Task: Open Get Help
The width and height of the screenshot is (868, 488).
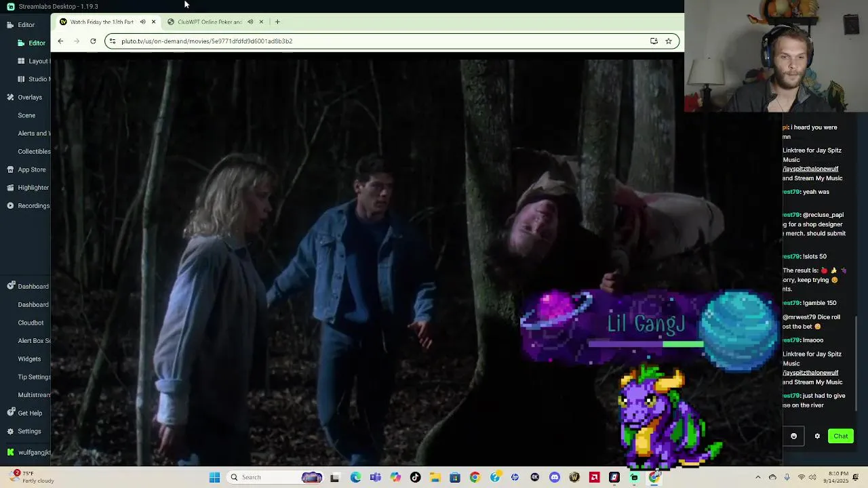Action: tap(24, 413)
